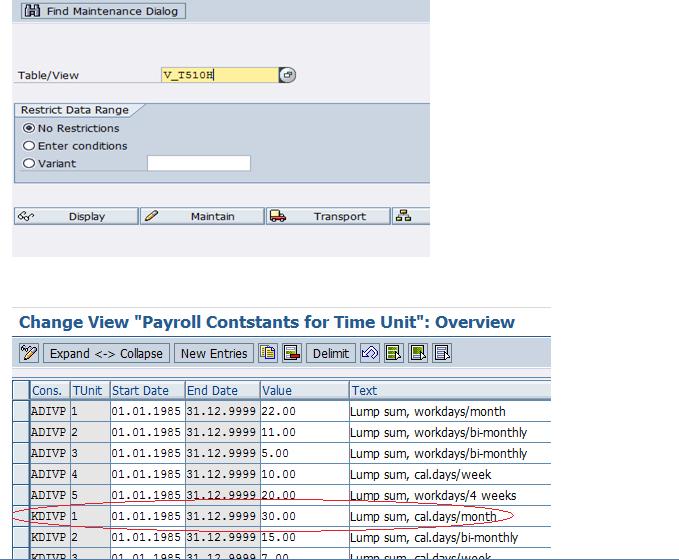Click the Delete entry icon
This screenshot has width=679, height=560.
pos(292,353)
